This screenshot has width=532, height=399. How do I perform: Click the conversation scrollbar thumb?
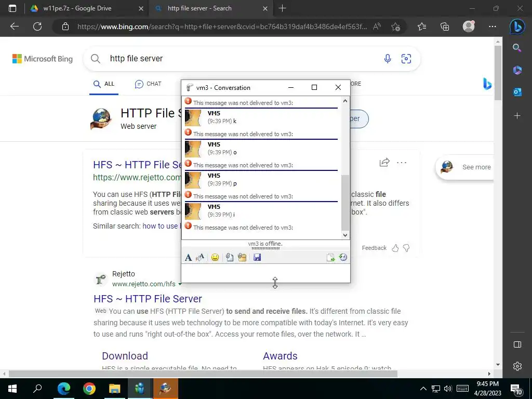point(345,202)
